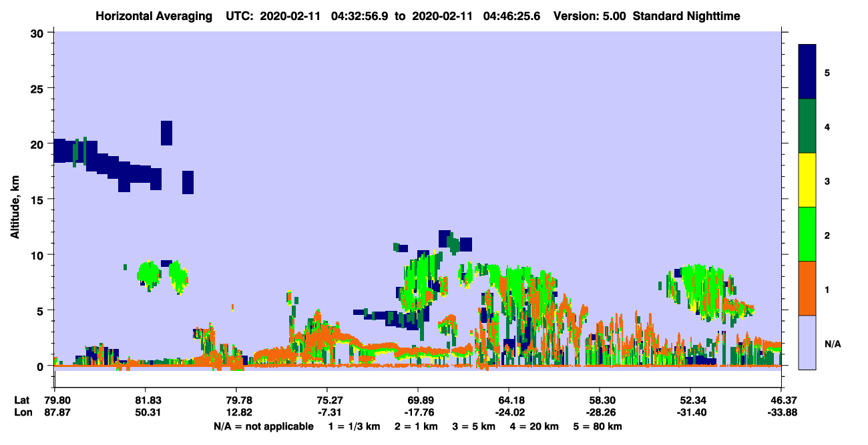
Task: Click longitude value -33.88
Action: point(781,412)
